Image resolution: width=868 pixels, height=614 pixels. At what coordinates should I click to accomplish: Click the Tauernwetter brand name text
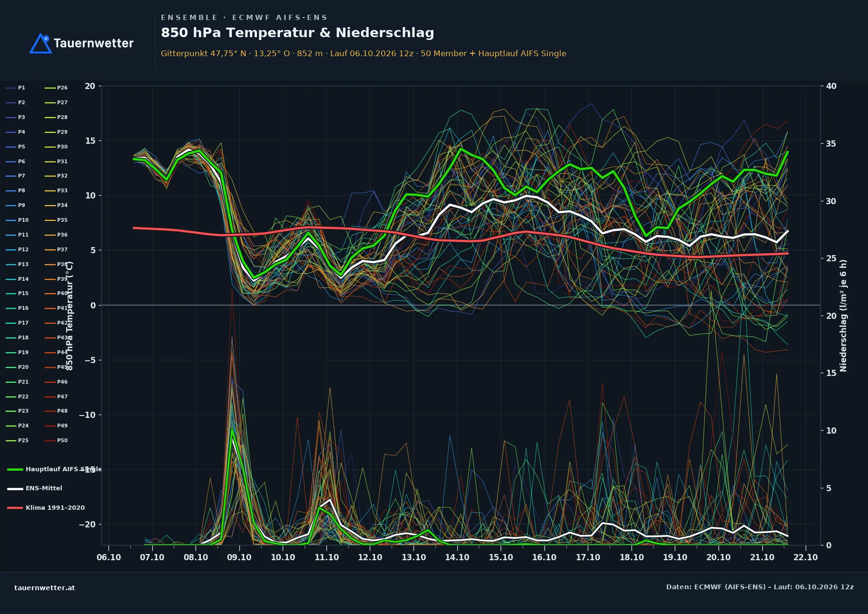[x=94, y=43]
